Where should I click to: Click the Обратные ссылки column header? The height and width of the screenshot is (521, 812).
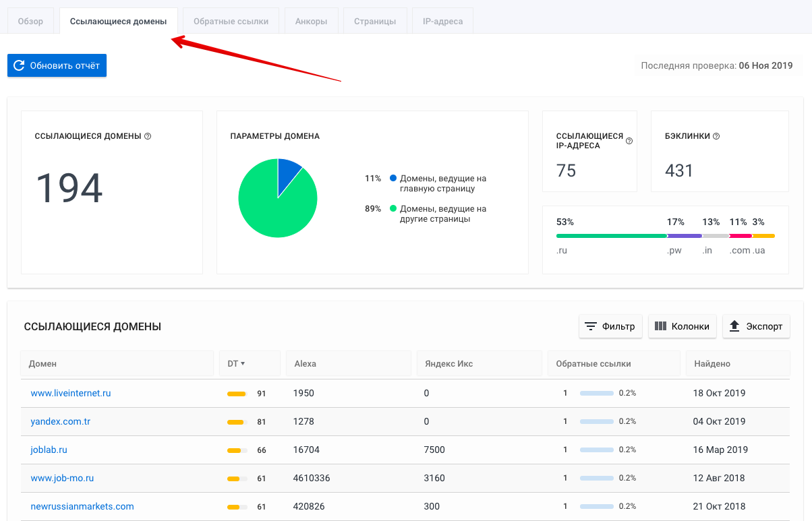tap(614, 363)
